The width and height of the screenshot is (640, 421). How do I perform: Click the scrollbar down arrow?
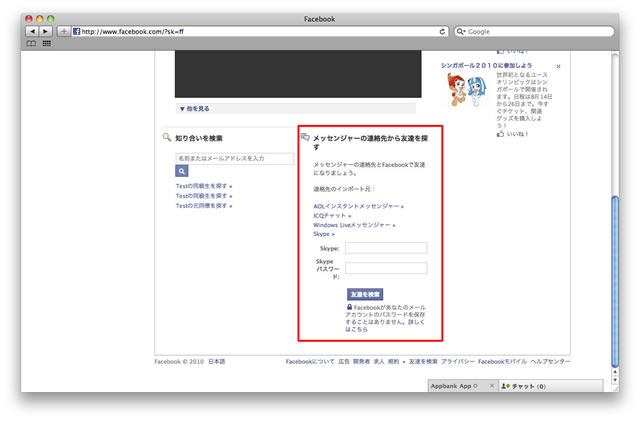tap(615, 380)
